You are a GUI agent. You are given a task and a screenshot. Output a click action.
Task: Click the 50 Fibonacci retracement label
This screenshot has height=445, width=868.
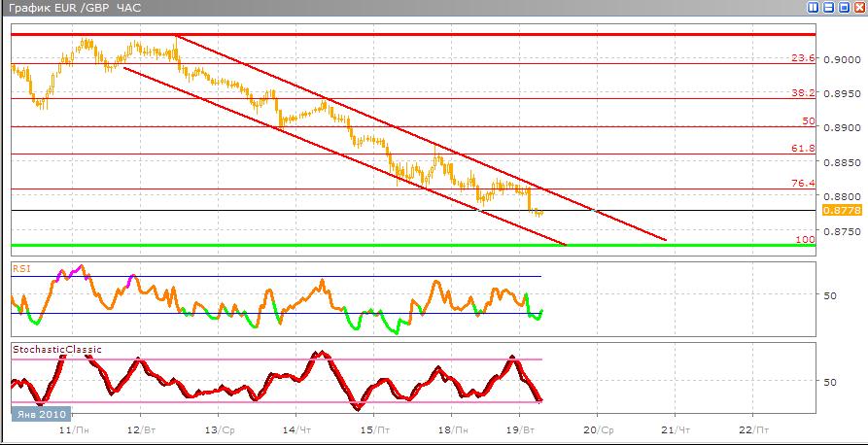808,121
